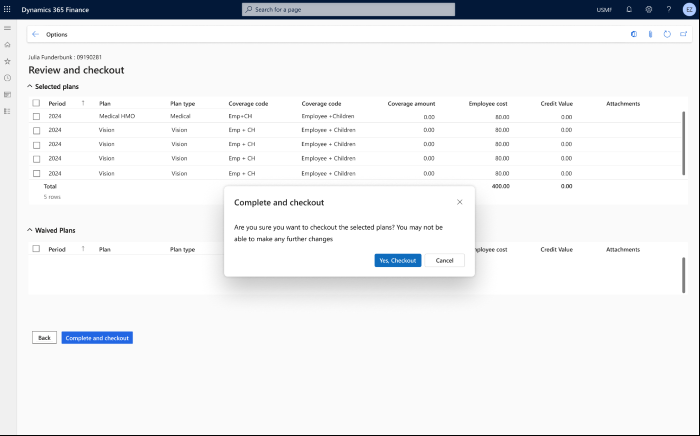Click Plan header in Waived Plans
Viewport: 700px width, 436px height.
[x=105, y=249]
